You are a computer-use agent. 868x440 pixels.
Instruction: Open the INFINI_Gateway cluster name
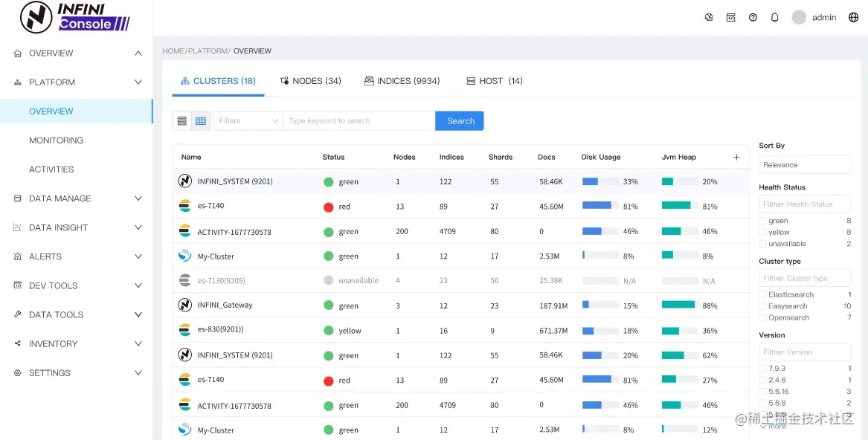pyautogui.click(x=225, y=305)
